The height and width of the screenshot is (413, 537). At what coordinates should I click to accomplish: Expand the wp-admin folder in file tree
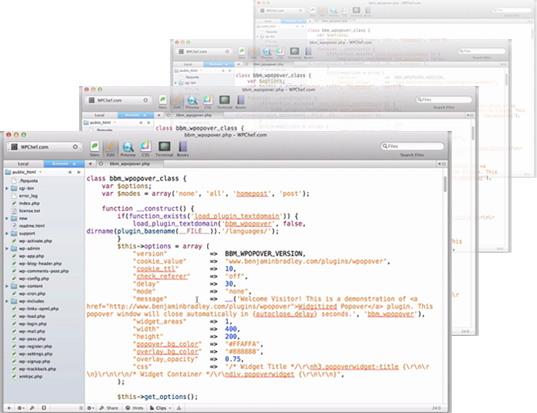click(7, 249)
